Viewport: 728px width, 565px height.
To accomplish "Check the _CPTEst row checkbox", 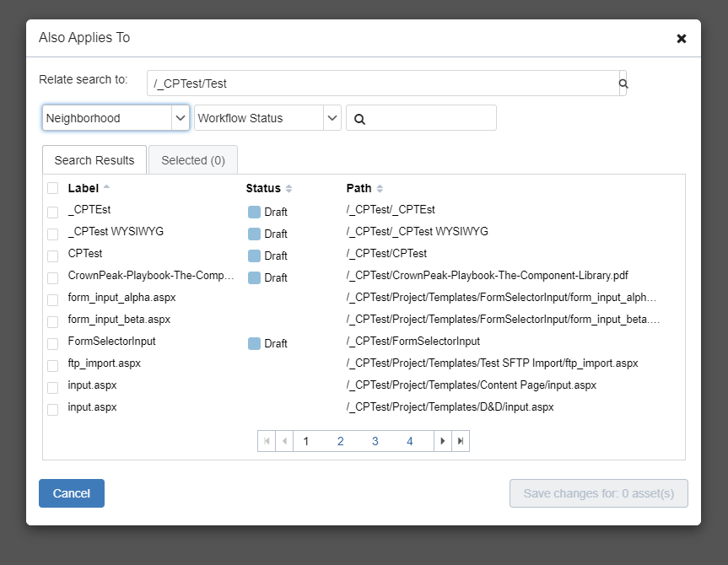I will point(53,213).
